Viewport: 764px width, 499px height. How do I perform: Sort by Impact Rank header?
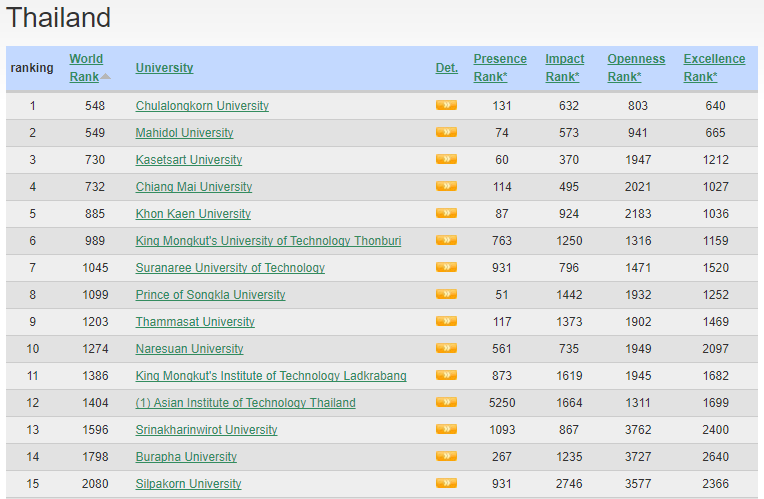(564, 68)
